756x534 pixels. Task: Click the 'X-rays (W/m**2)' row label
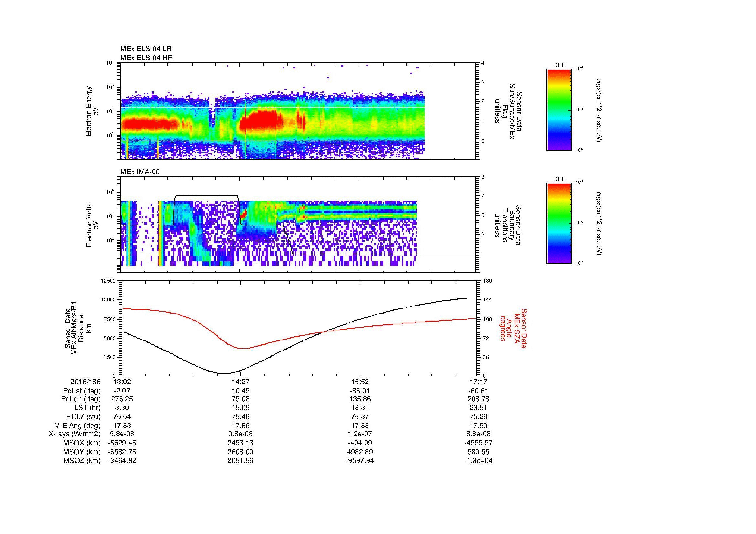tap(75, 434)
